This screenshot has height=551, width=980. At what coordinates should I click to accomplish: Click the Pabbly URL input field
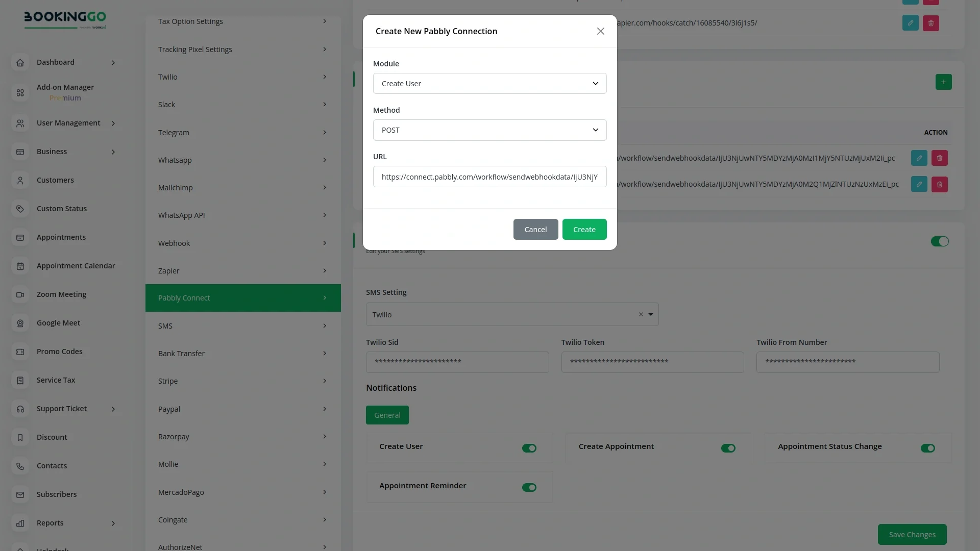click(x=489, y=177)
